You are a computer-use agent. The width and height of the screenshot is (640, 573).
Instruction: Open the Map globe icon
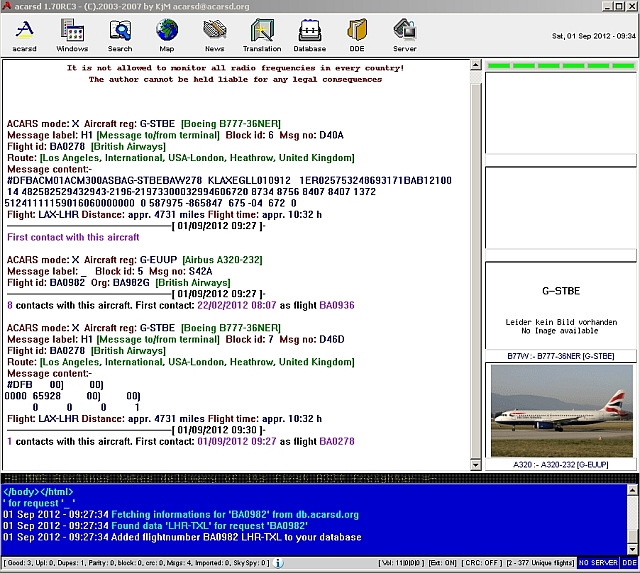click(x=167, y=35)
